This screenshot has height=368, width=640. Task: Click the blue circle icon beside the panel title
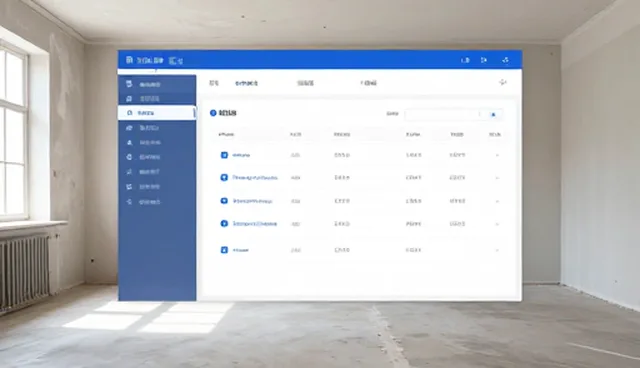coord(213,113)
